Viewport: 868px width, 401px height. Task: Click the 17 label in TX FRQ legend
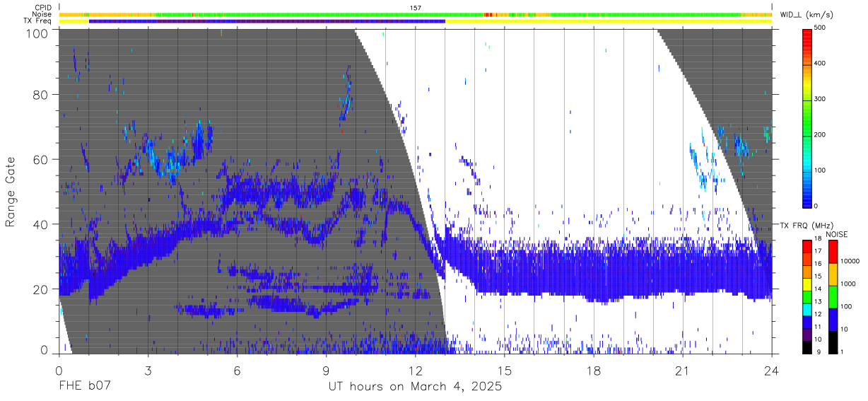pos(818,251)
